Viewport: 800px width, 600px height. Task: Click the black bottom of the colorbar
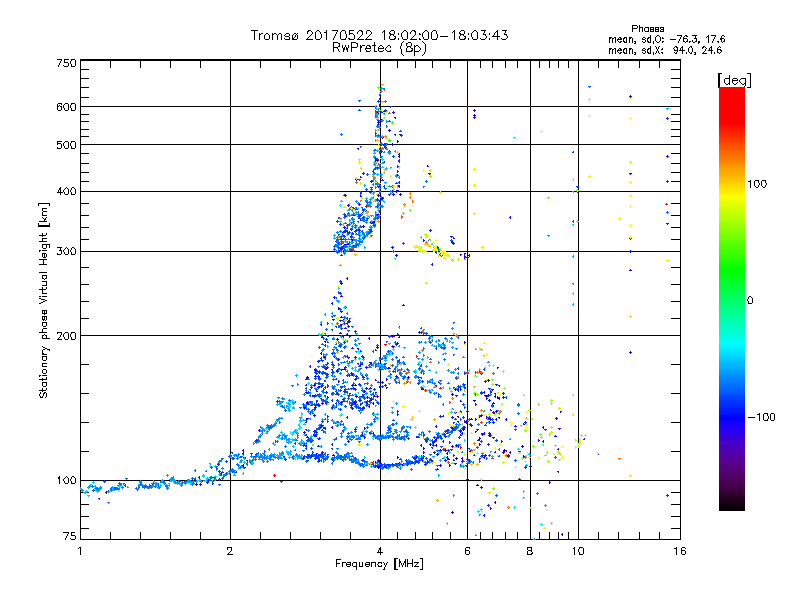(732, 503)
